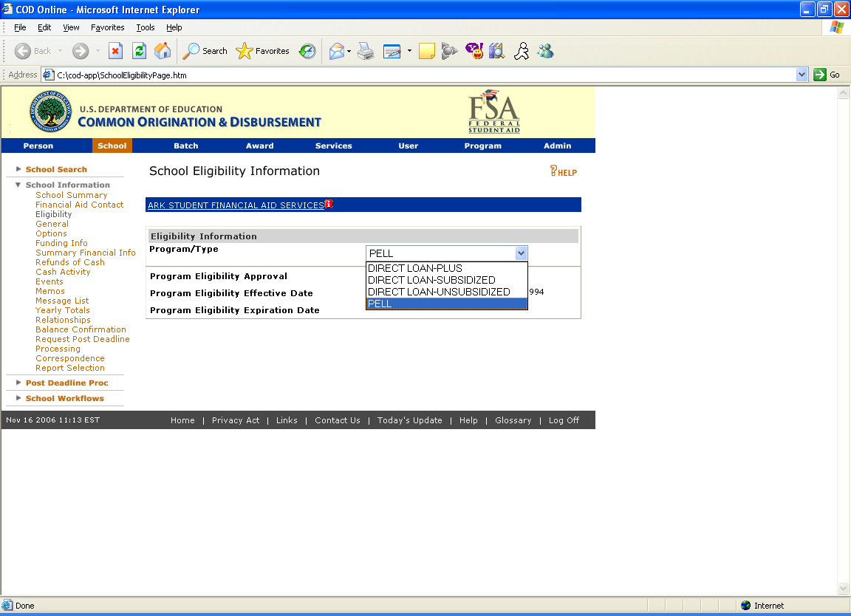
Task: Choose DIRECT LOAN-PLUS option
Action: [415, 268]
